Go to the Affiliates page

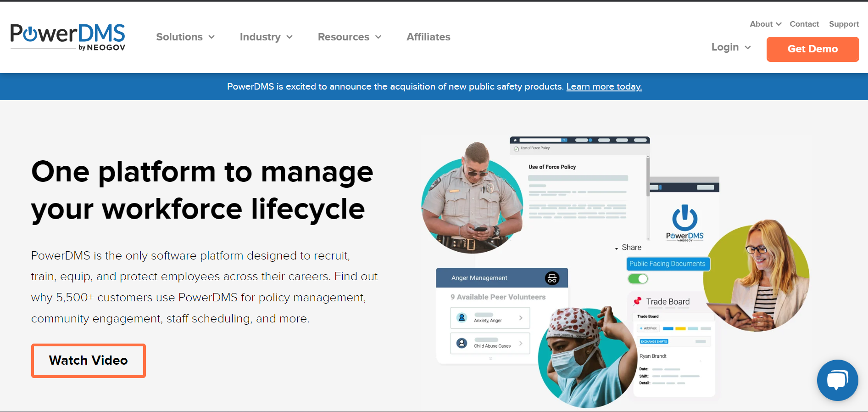click(428, 37)
